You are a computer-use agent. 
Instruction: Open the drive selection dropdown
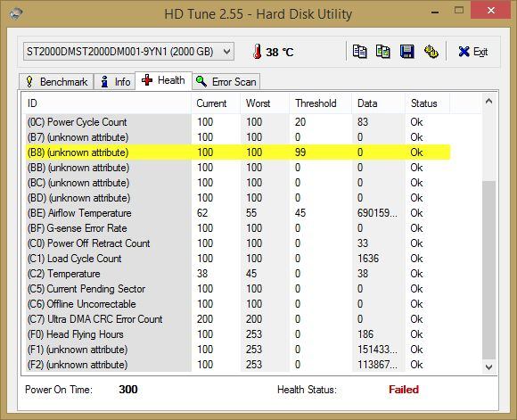pyautogui.click(x=128, y=52)
